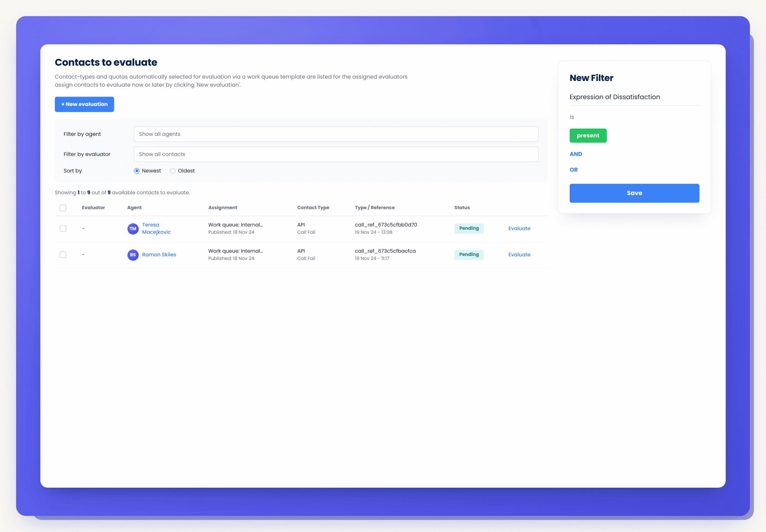Screen dimensions: 766x532
Task: Click the RS avatar for Ramon Skiles
Action: click(133, 255)
